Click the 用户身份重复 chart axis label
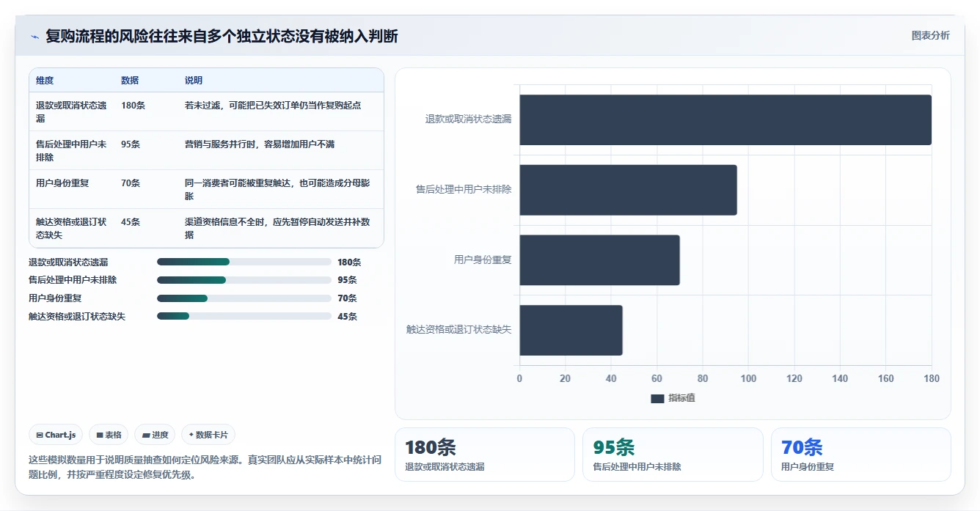The width and height of the screenshot is (980, 511). tap(483, 260)
